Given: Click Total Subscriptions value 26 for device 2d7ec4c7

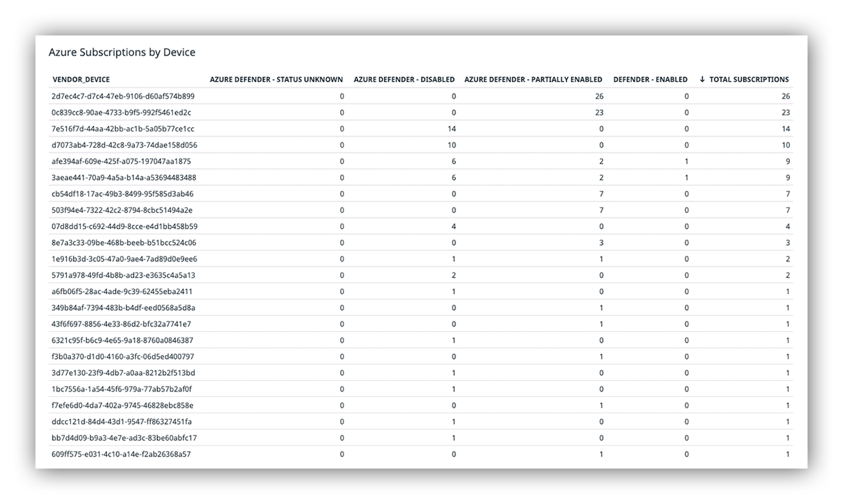Looking at the screenshot, I should 786,97.
